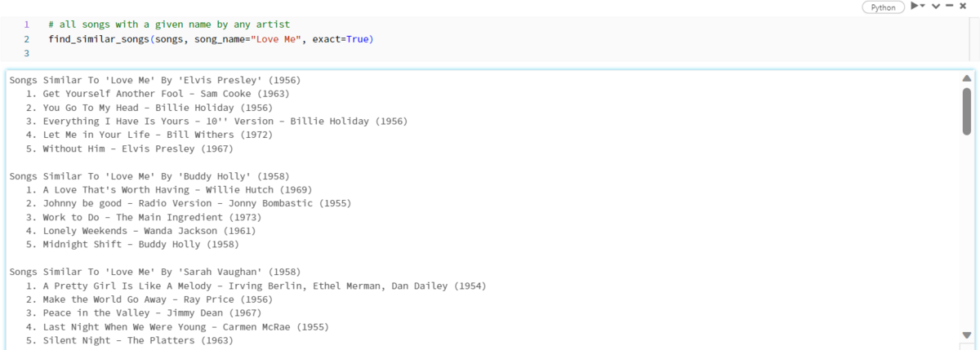Viewport: 980px width, 350px height.
Task: Click line number 1 in the editor gutter
Action: (27, 24)
